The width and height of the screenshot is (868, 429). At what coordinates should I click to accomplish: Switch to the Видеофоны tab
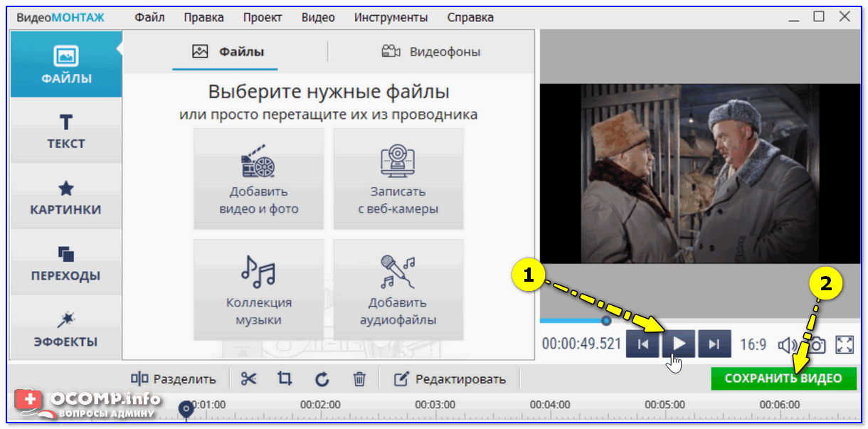point(431,51)
